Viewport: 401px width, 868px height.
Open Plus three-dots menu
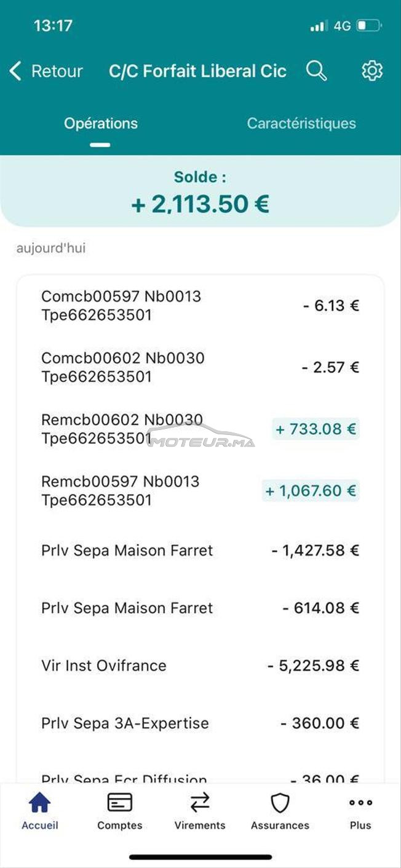360,802
